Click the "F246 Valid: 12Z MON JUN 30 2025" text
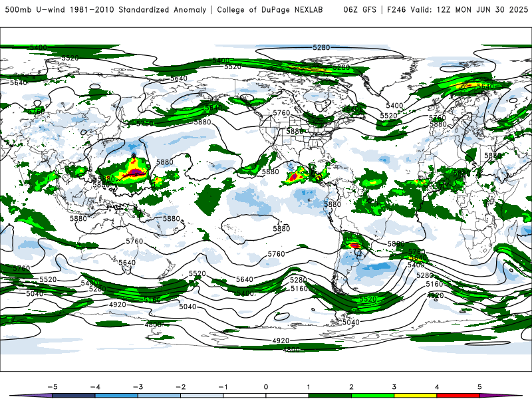Image resolution: width=532 pixels, height=399 pixels. [458, 10]
